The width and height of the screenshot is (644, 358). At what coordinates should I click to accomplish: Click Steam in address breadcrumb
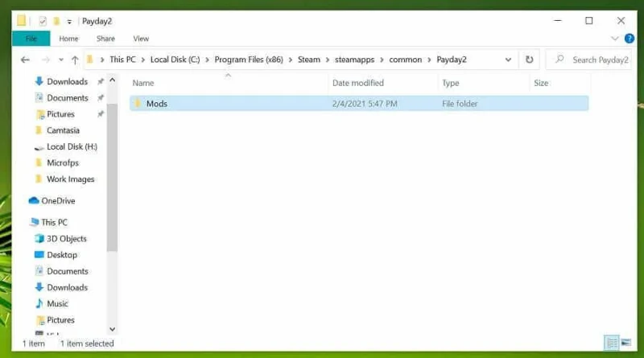click(x=309, y=60)
